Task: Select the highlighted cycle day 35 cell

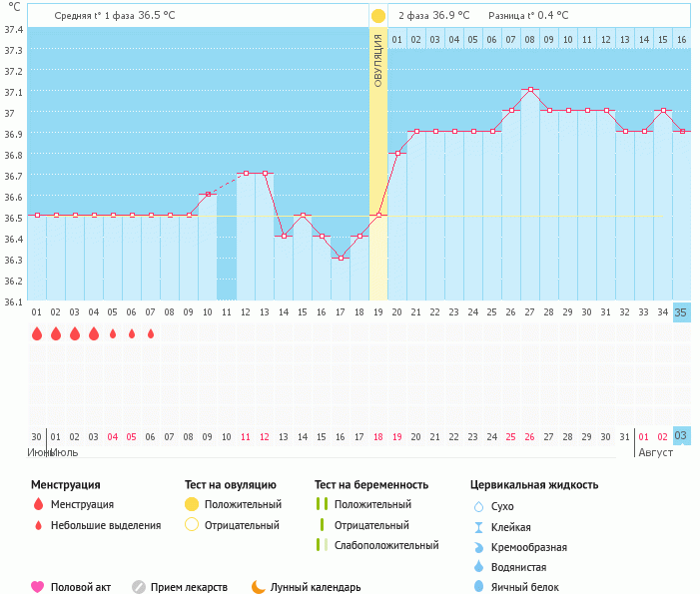Action: tap(681, 312)
